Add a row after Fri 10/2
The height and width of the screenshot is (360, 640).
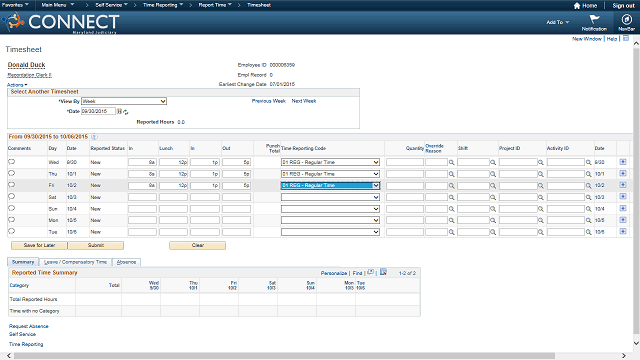pyautogui.click(x=623, y=185)
